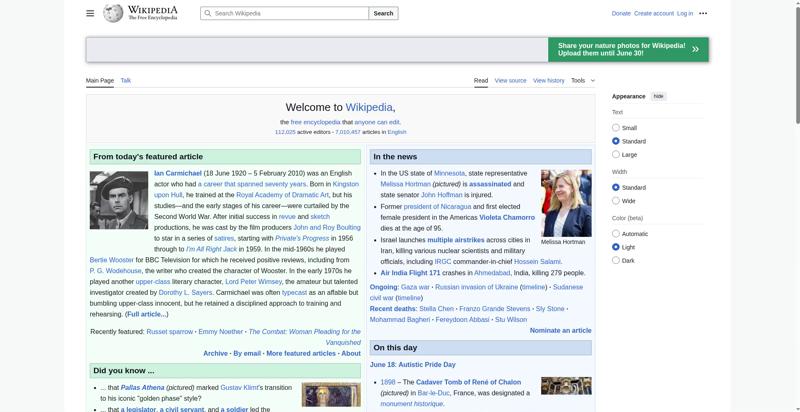Click the 7,010,457 articles count link
Viewport: 800px width, 412px height.
point(347,132)
